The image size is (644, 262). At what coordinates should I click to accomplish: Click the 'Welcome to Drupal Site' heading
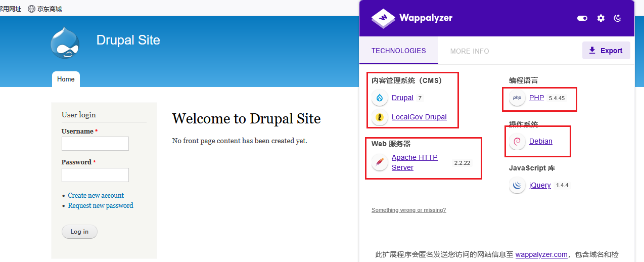pyautogui.click(x=246, y=119)
